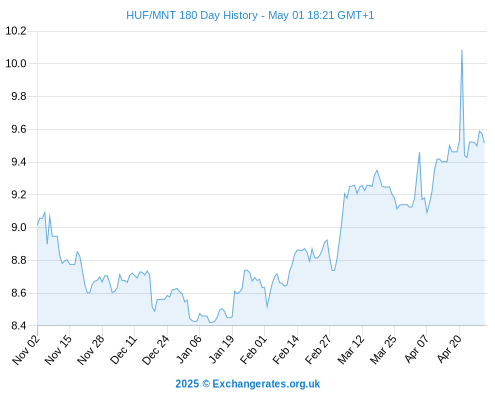Open the Exchangerates.org.uk credit link
This screenshot has height=400, width=495.
(x=266, y=384)
